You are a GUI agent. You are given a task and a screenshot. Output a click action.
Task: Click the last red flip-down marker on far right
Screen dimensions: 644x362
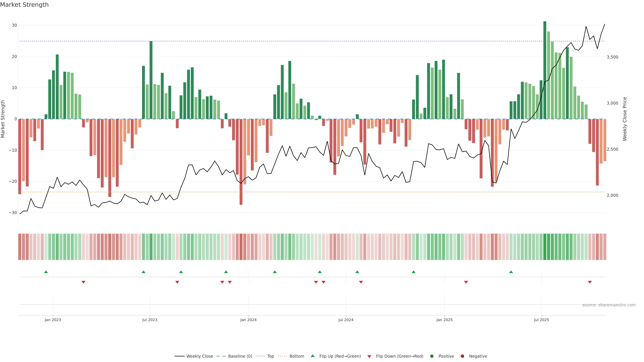(x=590, y=282)
